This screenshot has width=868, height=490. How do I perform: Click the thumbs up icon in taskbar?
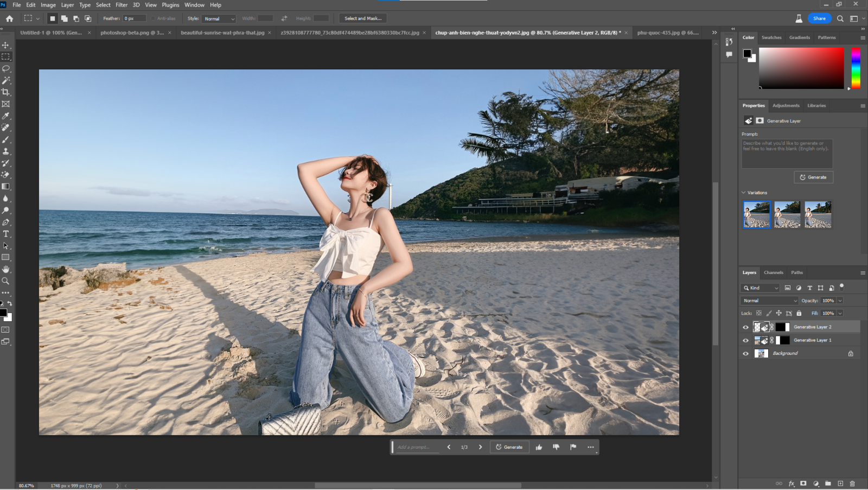[539, 447]
